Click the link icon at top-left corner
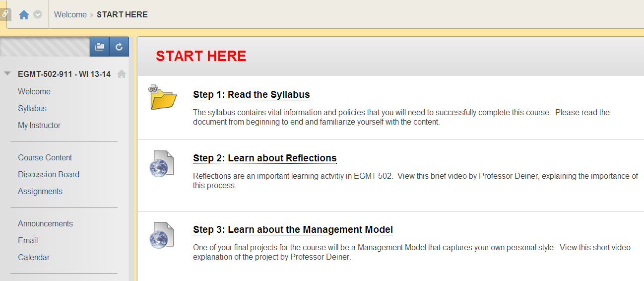The height and width of the screenshot is (281, 644). pos(5,14)
